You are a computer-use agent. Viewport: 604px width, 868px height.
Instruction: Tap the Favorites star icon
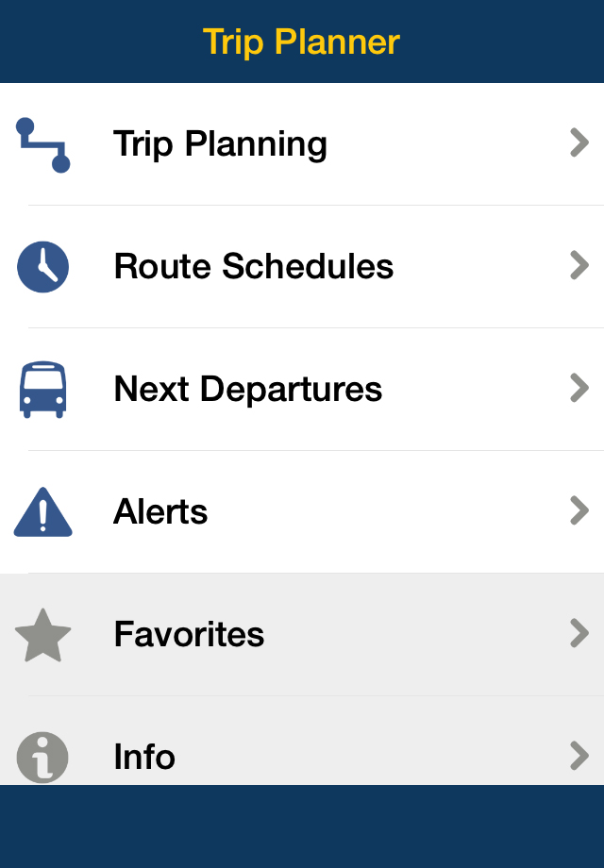pyautogui.click(x=43, y=635)
